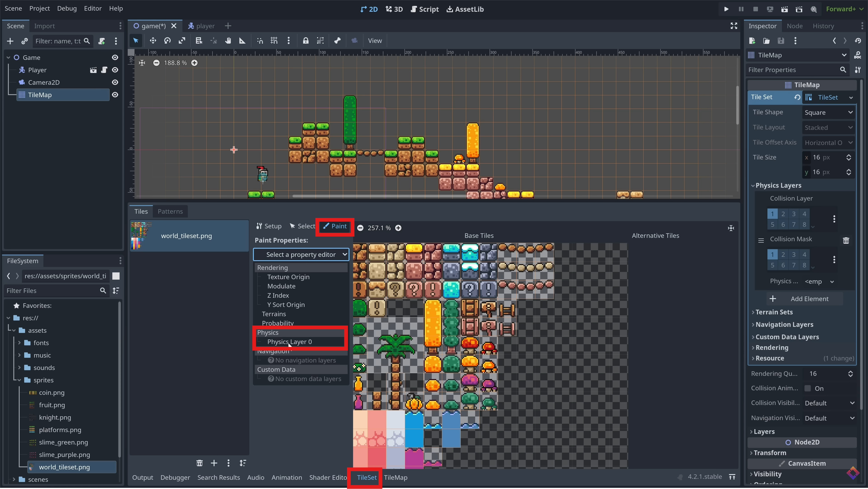Switch to the Patterns tab
Image resolution: width=868 pixels, height=489 pixels.
click(170, 211)
